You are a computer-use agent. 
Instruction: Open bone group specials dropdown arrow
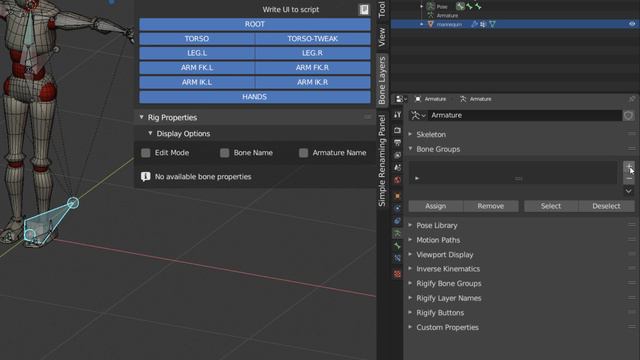coord(629,191)
